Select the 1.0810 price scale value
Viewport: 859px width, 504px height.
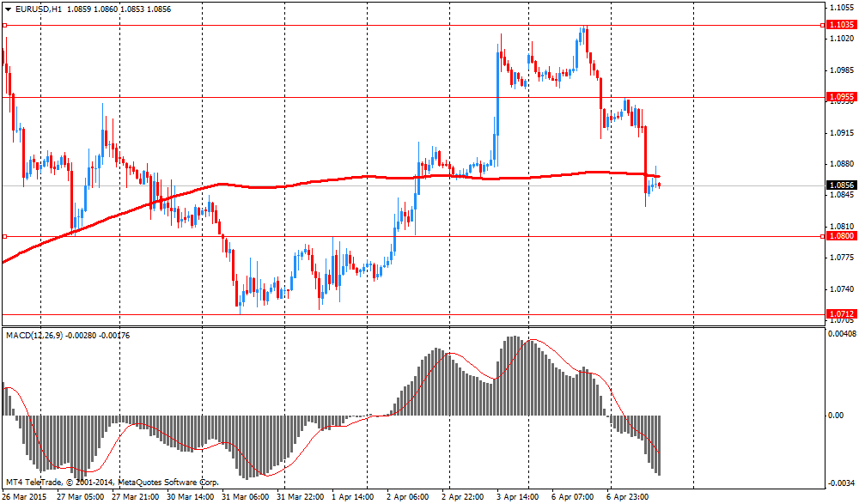(842, 226)
